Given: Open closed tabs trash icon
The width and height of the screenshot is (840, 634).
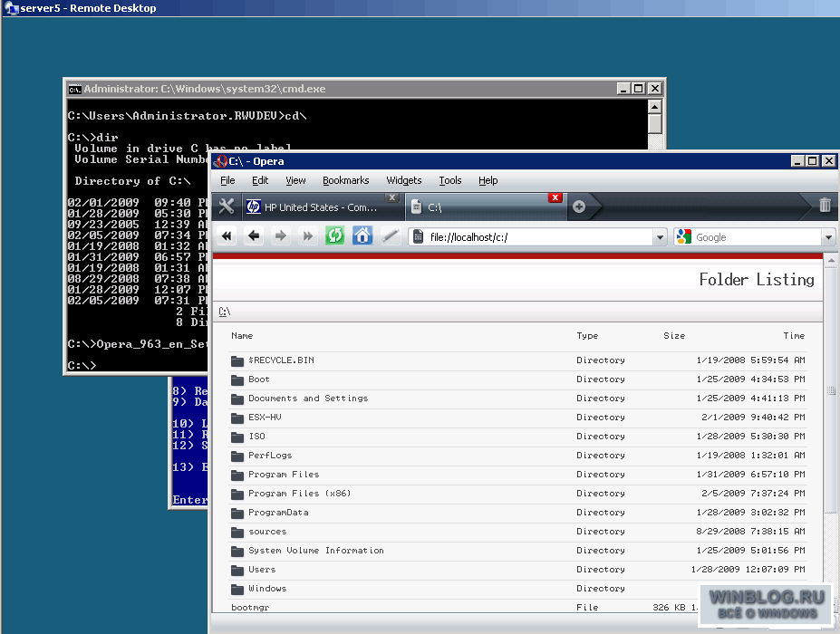Looking at the screenshot, I should click(825, 205).
